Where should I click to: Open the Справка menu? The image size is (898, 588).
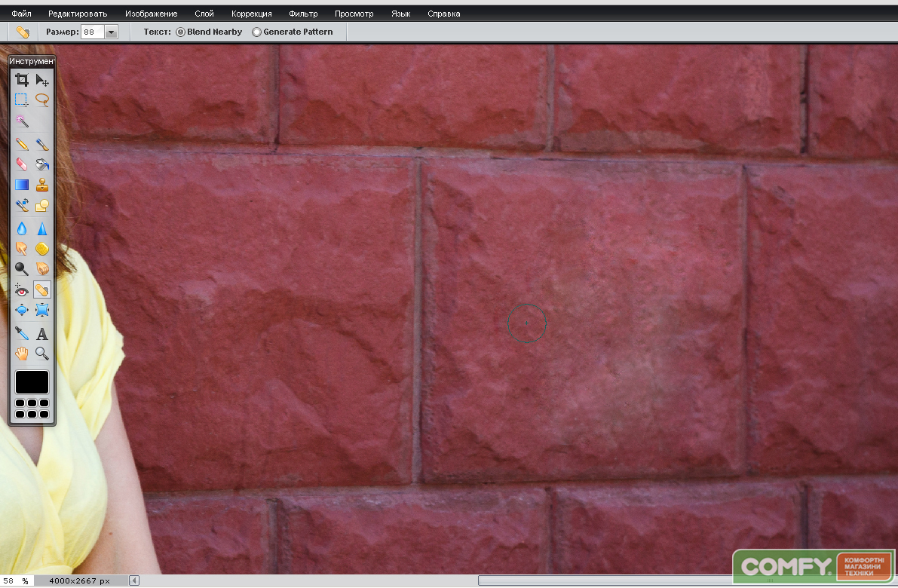(444, 13)
